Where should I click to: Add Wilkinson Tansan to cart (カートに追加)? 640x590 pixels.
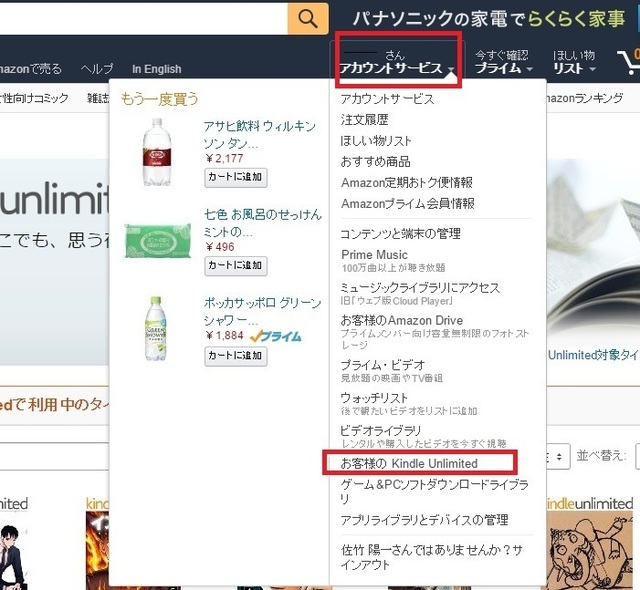236,177
